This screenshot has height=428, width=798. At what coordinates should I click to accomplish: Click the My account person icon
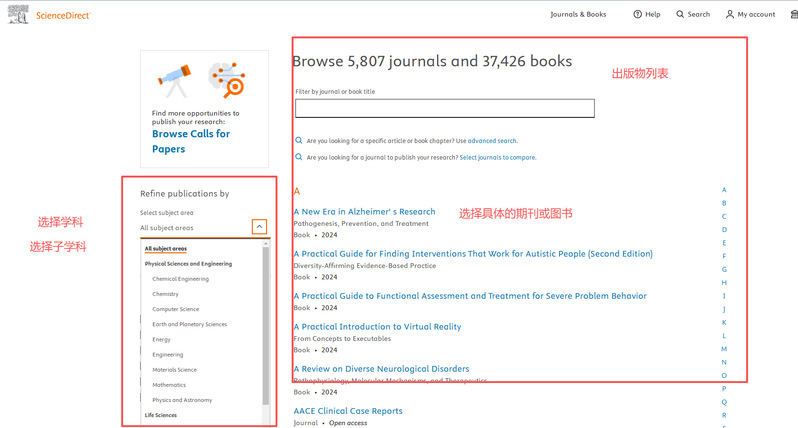[729, 15]
